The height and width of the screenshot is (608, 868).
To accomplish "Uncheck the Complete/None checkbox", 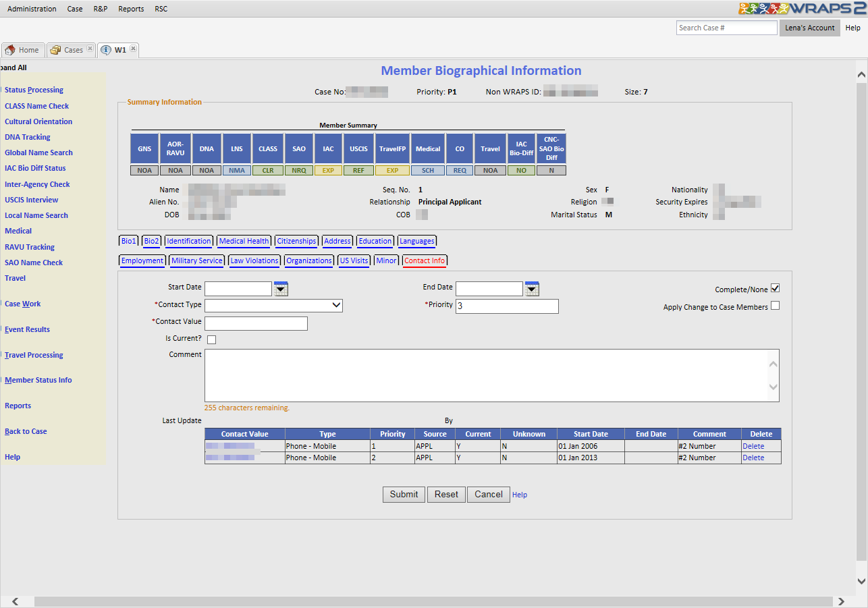I will (x=775, y=289).
